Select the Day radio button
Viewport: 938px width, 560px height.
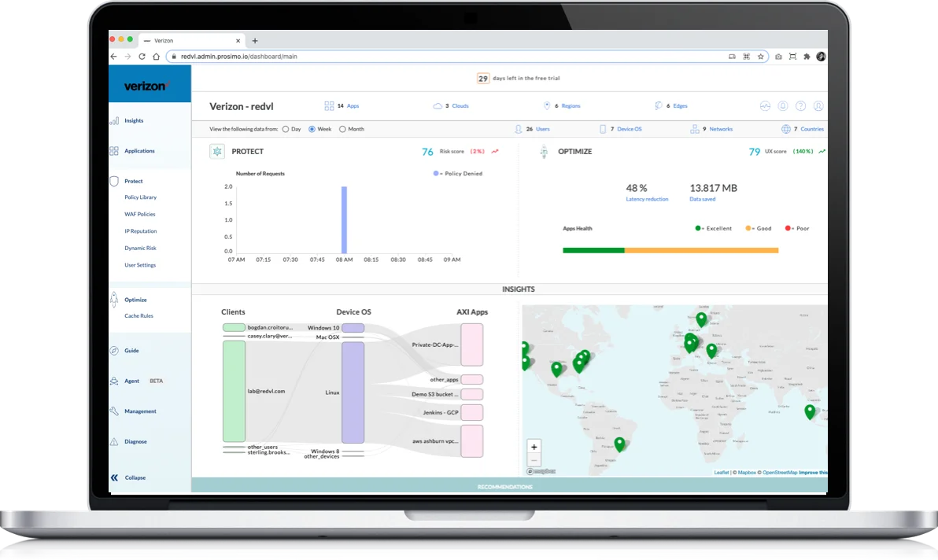pyautogui.click(x=286, y=129)
